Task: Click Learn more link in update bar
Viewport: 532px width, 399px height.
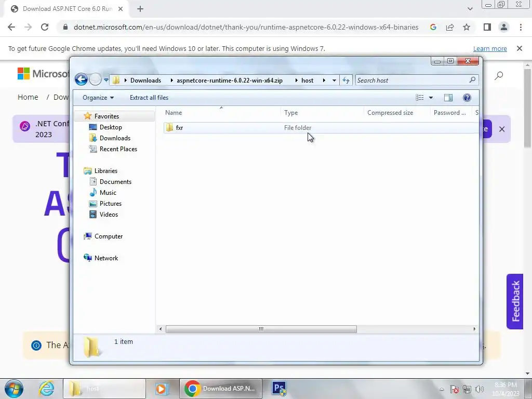Action: pos(490,49)
